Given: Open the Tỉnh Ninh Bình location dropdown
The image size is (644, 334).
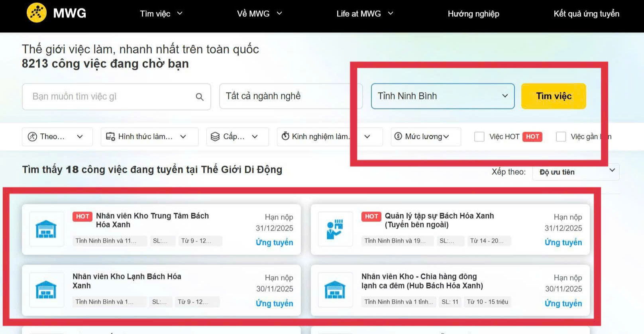Looking at the screenshot, I should tap(442, 96).
